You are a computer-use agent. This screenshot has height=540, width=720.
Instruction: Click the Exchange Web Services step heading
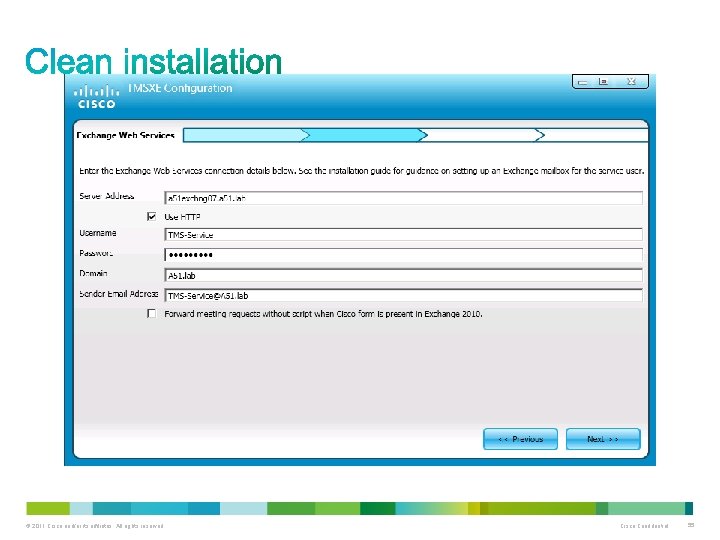pos(125,135)
